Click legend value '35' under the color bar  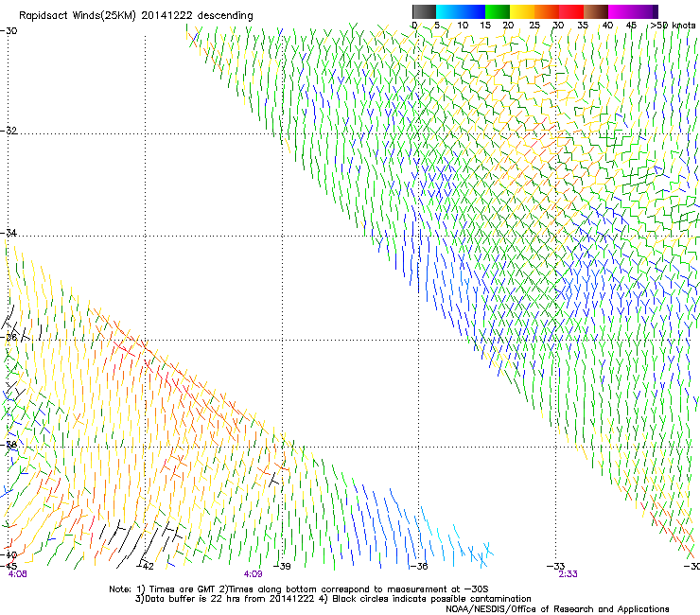click(x=583, y=26)
